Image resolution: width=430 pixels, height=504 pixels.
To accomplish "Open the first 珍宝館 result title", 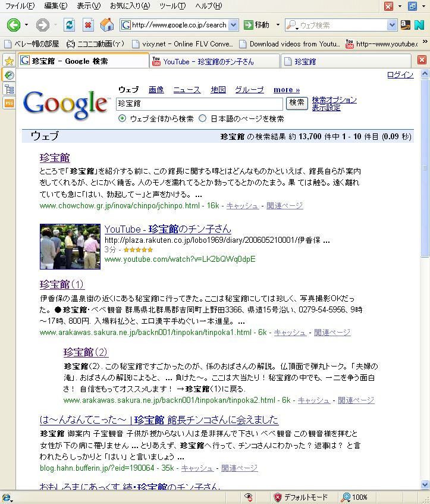I will [55, 158].
